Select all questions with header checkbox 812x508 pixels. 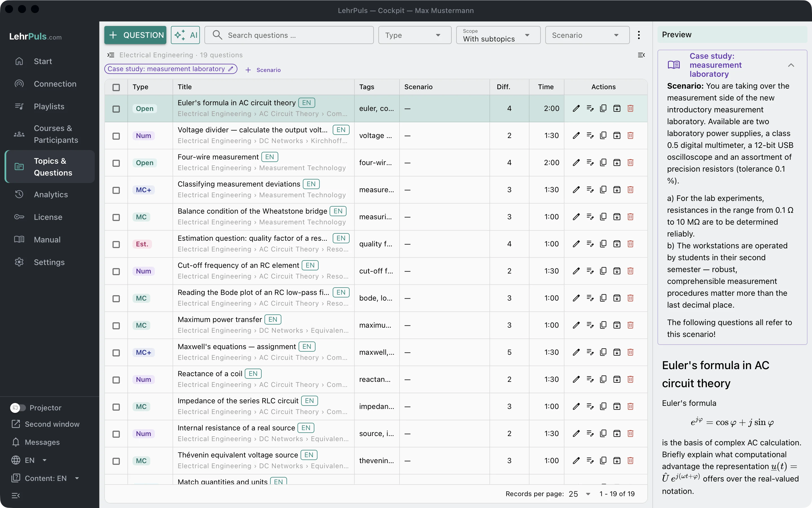116,87
